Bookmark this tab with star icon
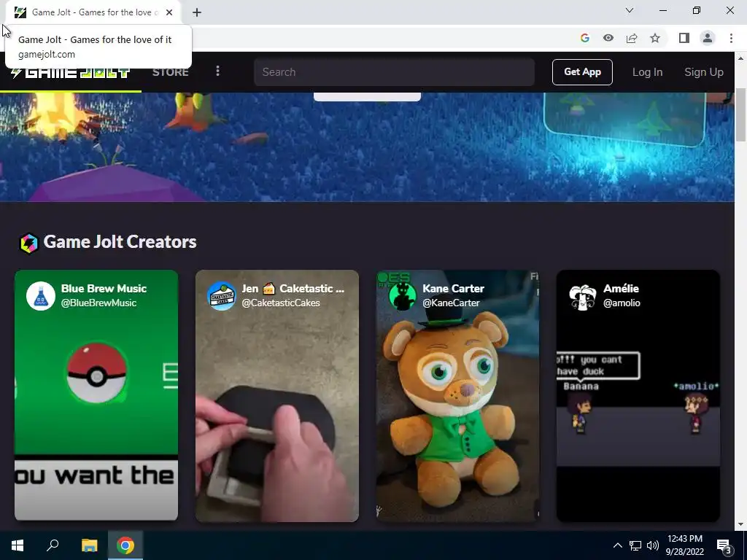The width and height of the screenshot is (747, 560). click(655, 38)
